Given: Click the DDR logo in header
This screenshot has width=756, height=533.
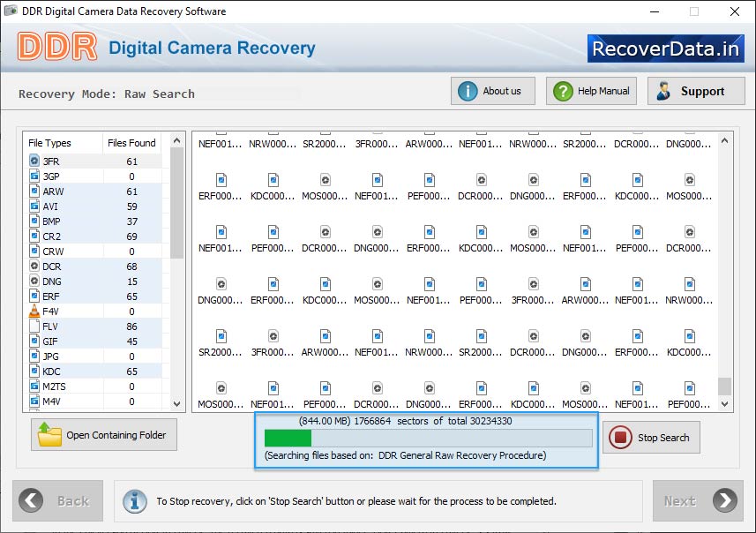Looking at the screenshot, I should (x=57, y=47).
